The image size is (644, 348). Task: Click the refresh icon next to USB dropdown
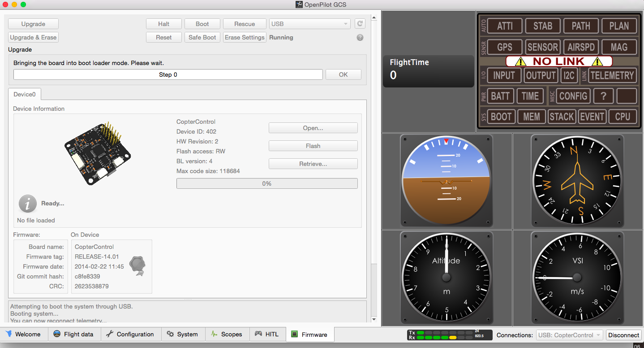pyautogui.click(x=360, y=24)
